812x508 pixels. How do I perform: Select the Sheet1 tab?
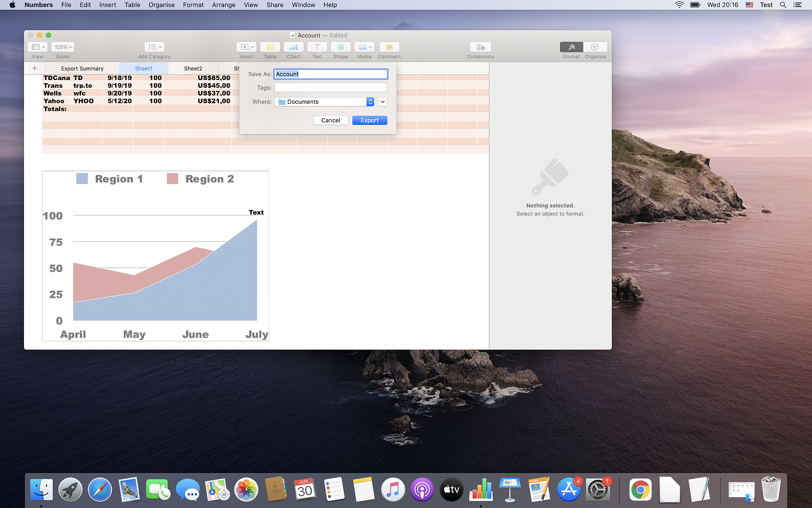(143, 68)
